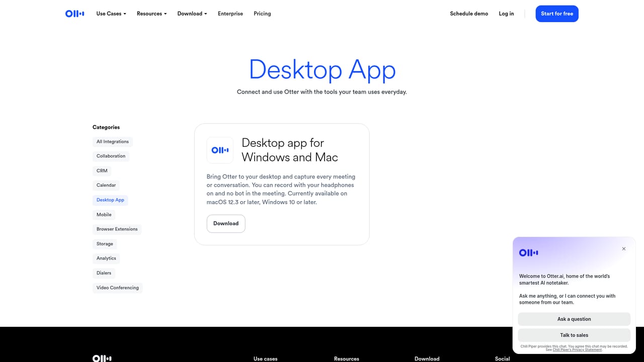Click the Otter logo in chat widget
Image resolution: width=644 pixels, height=362 pixels.
click(x=529, y=253)
